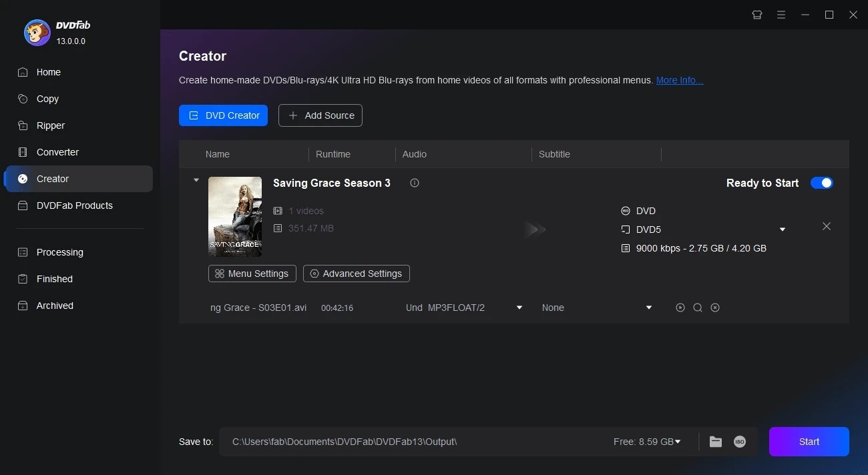Screen dimensions: 868x475
Task: Open the Finished tasks panel
Action: tap(53, 279)
